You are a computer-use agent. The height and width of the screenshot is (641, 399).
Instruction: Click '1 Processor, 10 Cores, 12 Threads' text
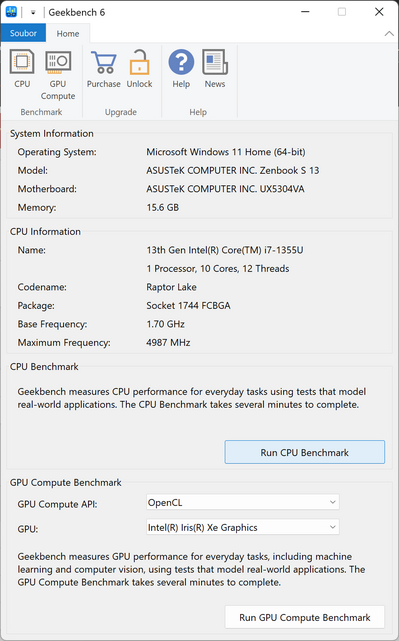click(x=218, y=269)
